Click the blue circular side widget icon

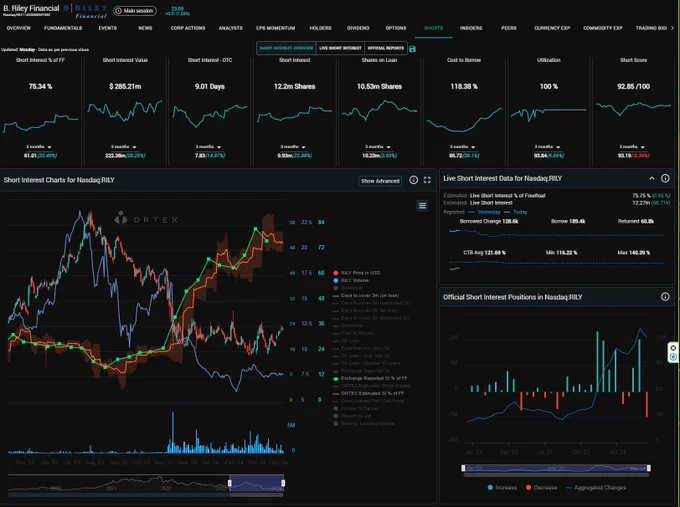[673, 357]
